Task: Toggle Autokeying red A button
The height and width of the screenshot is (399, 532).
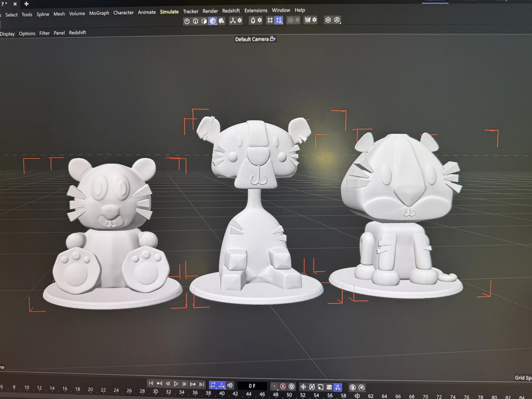Action: pyautogui.click(x=283, y=386)
